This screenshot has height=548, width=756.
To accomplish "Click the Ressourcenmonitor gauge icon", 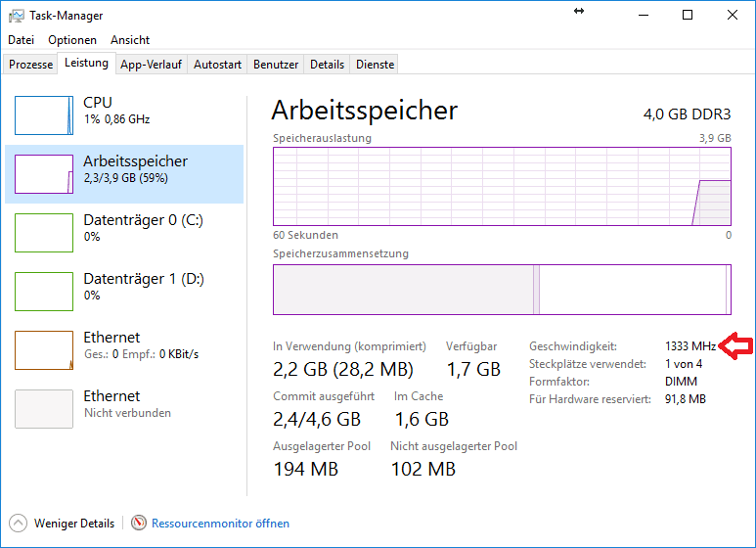I will coord(139,524).
